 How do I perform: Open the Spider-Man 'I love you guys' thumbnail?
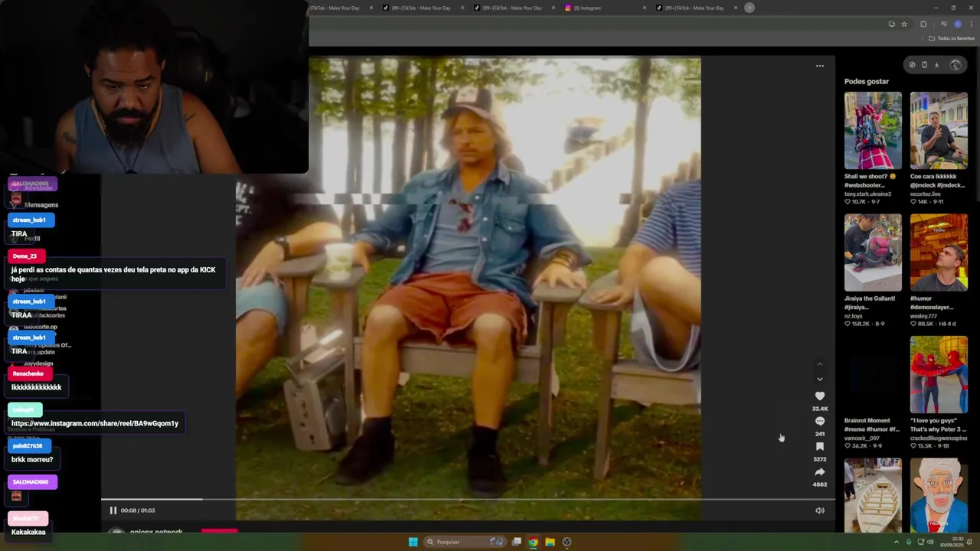[x=939, y=374]
